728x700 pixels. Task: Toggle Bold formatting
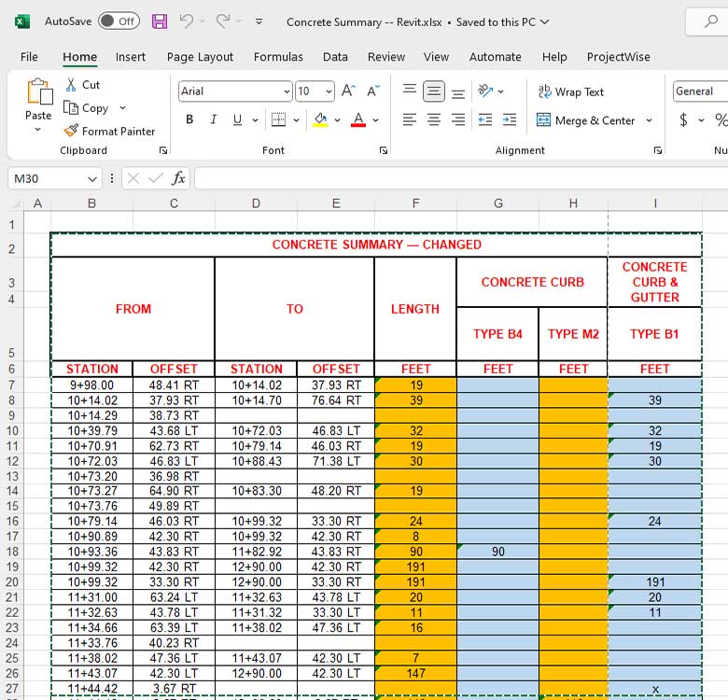click(189, 119)
